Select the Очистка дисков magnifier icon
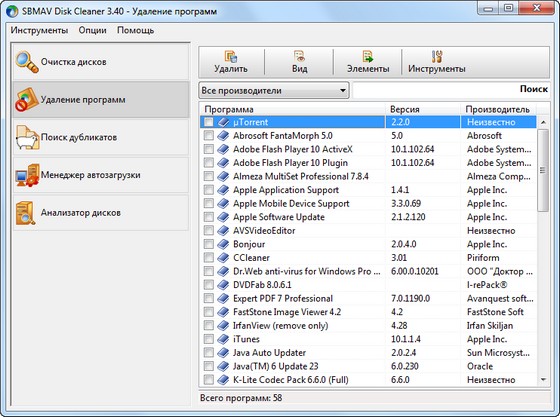This screenshot has height=417, width=560. [27, 62]
